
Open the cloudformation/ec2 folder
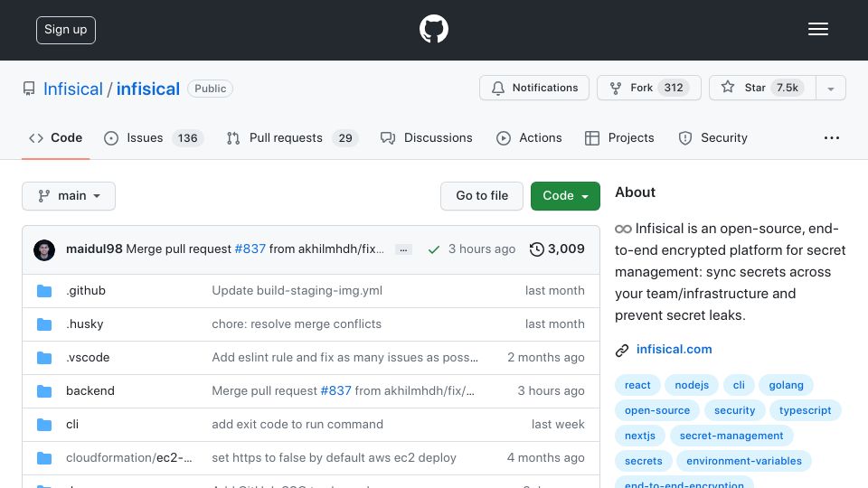click(x=129, y=457)
